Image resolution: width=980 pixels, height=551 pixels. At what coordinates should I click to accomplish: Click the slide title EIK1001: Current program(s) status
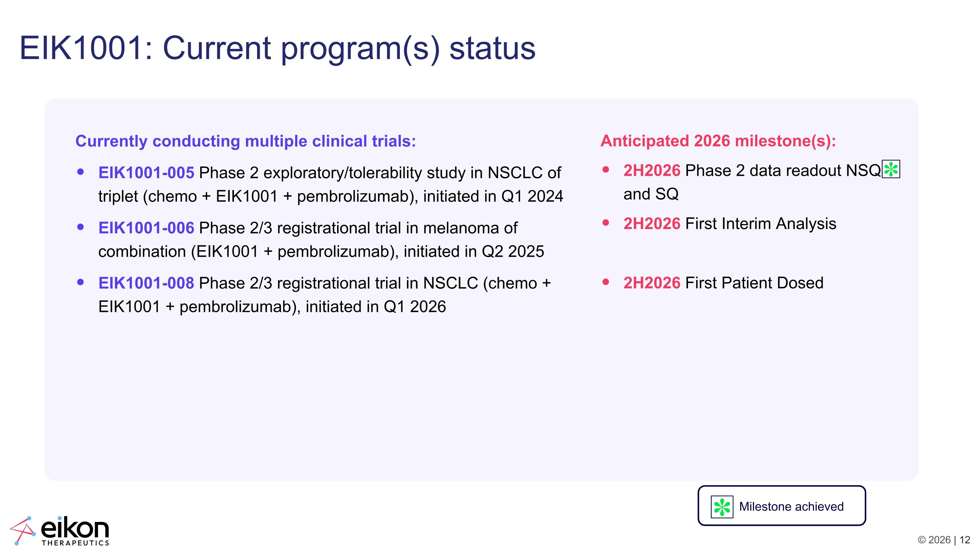click(x=277, y=48)
